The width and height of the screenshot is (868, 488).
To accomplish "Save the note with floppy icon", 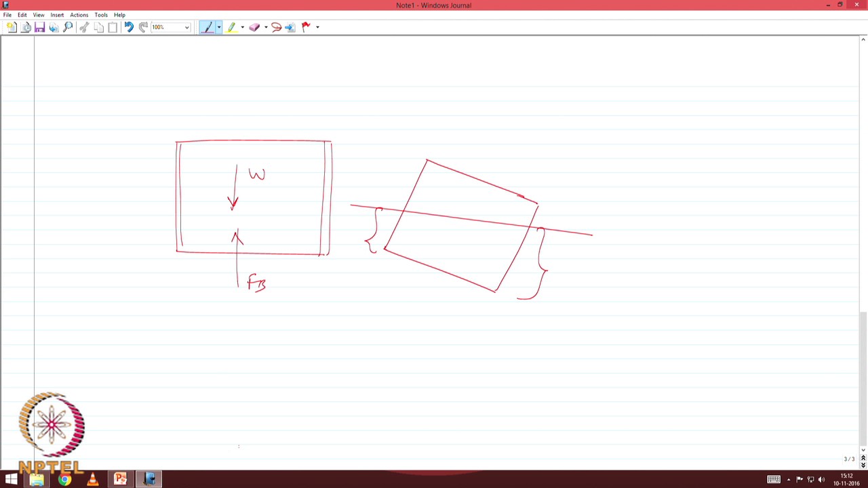I will (39, 27).
